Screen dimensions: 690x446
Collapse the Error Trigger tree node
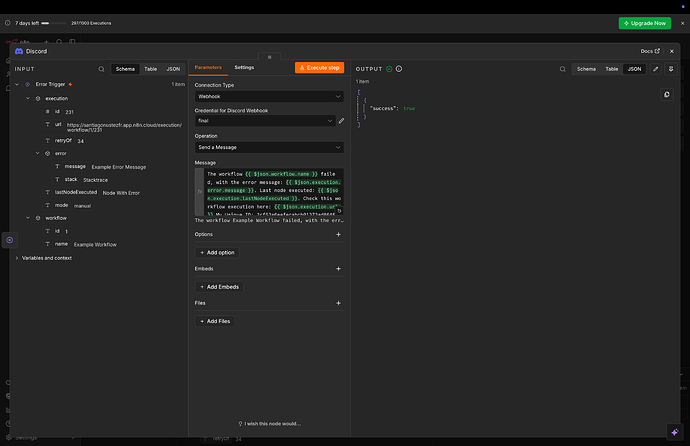[17, 84]
